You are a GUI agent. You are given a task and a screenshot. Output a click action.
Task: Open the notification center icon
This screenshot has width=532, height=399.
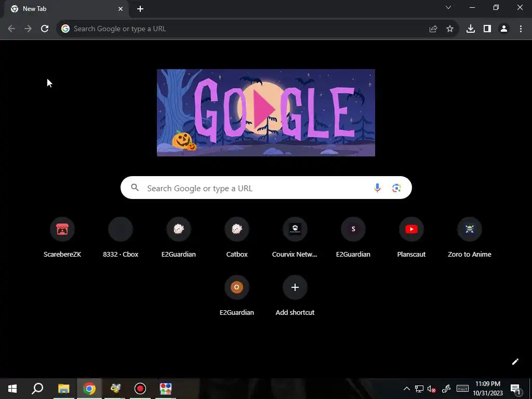point(516,389)
